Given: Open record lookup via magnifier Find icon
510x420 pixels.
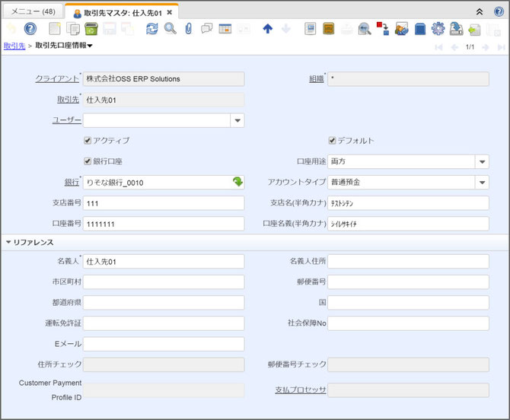Looking at the screenshot, I should point(170,29).
